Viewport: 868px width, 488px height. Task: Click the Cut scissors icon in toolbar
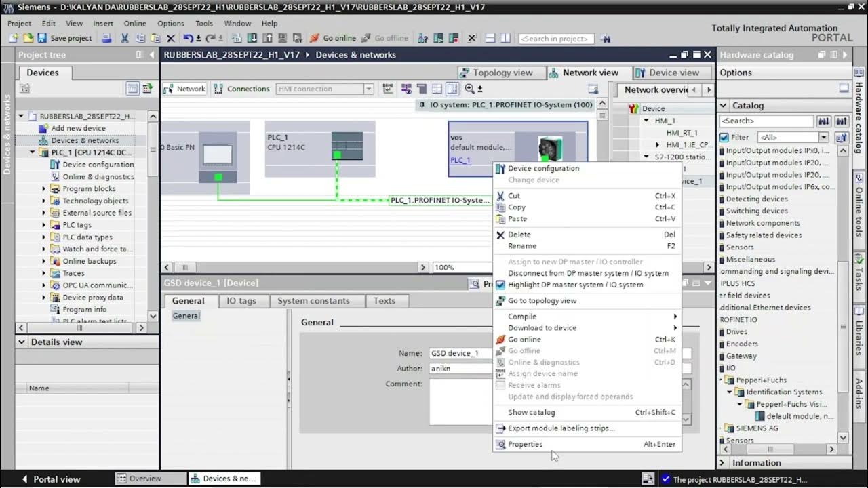125,39
